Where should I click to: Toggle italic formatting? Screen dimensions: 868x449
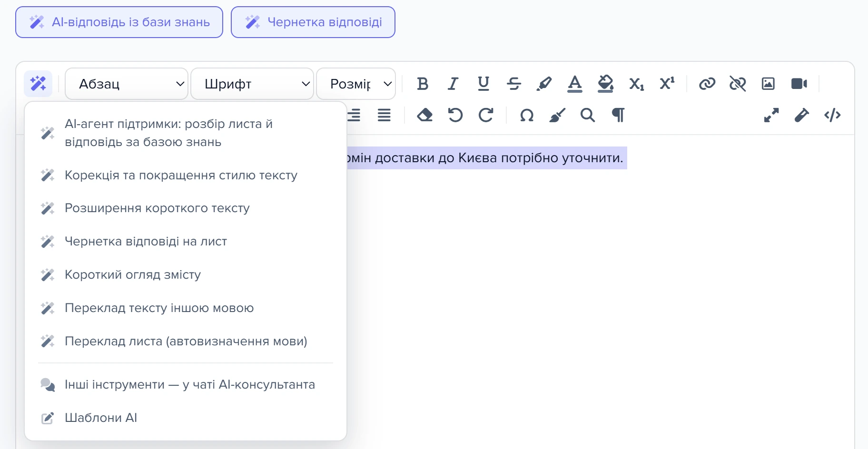click(453, 84)
